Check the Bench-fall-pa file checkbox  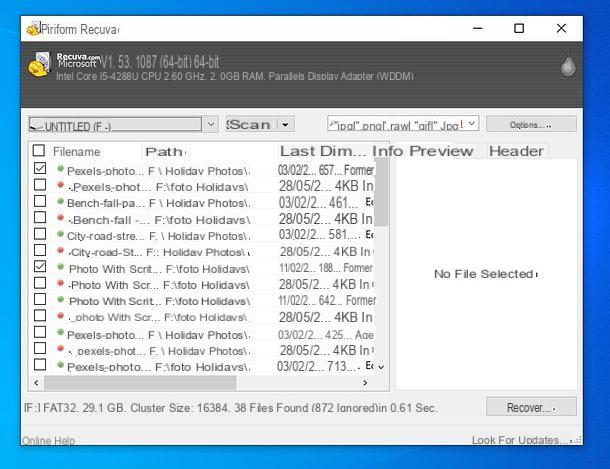tap(40, 201)
